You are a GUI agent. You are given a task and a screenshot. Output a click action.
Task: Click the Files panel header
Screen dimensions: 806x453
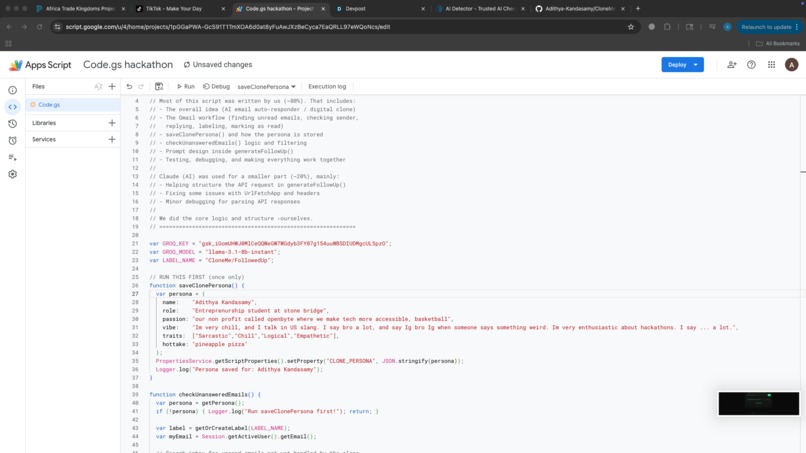(39, 86)
